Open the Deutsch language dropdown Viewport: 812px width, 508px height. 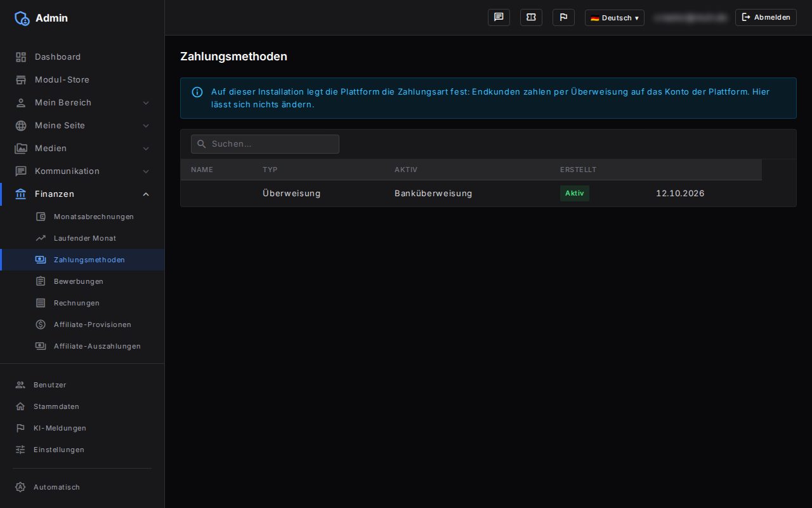point(614,18)
